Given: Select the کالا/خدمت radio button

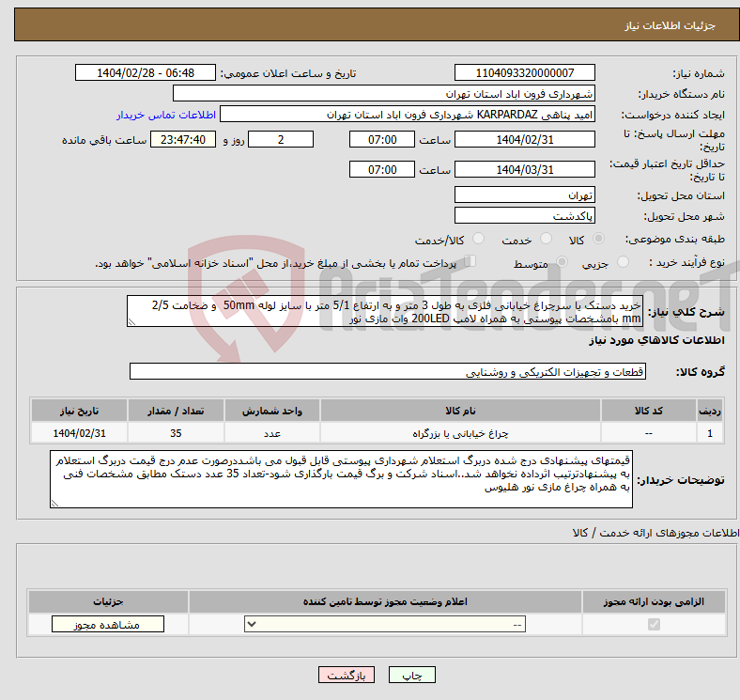Looking at the screenshot, I should [478, 239].
